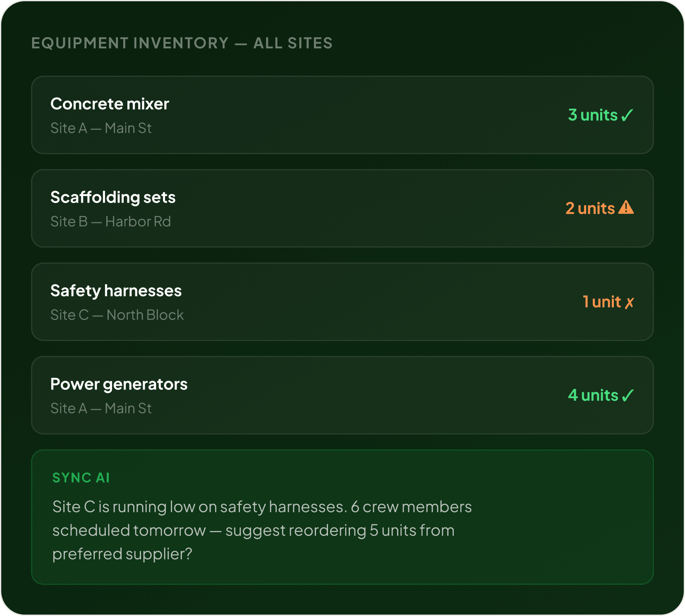685x616 pixels.
Task: Click the Equipment Inventory — All Sites heading
Action: [182, 43]
